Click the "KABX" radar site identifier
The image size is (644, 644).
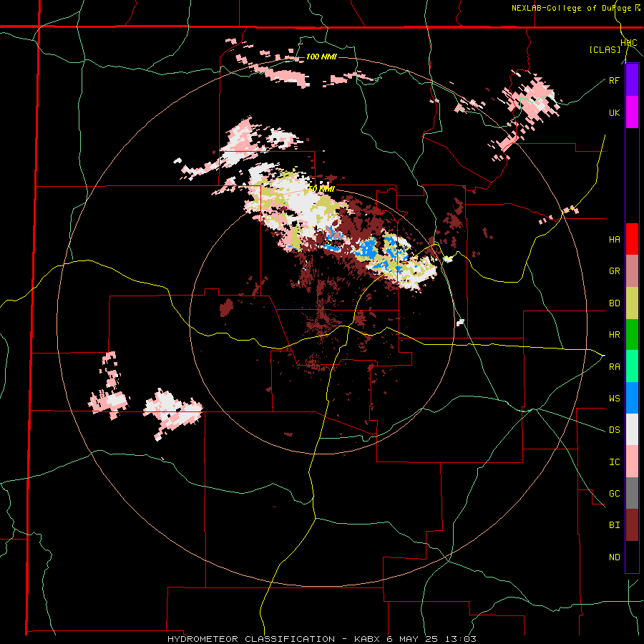368,639
